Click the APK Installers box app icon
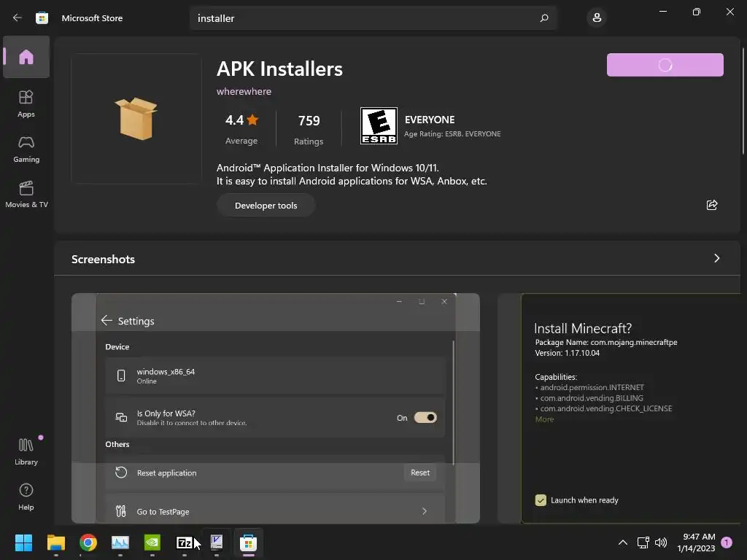This screenshot has height=560, width=747. 136,119
